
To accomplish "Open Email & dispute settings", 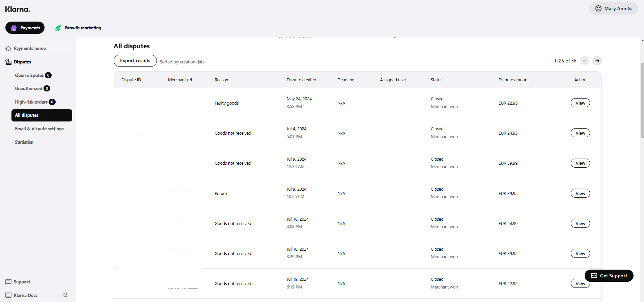I will pyautogui.click(x=39, y=129).
